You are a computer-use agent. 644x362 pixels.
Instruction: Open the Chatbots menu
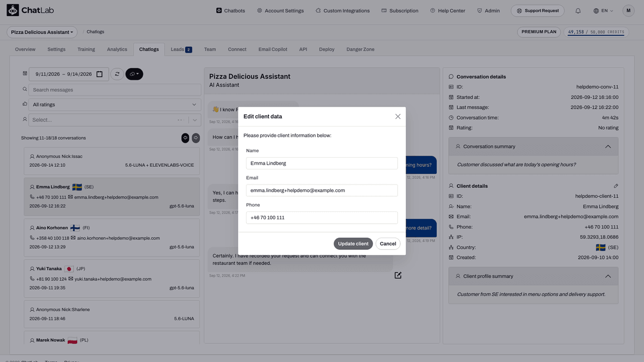[231, 11]
